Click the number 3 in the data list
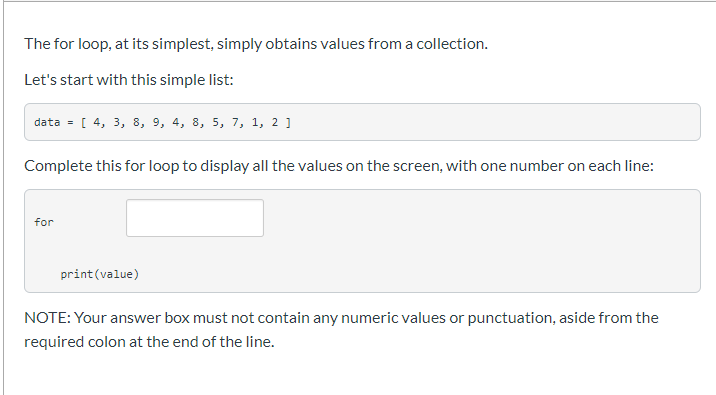Viewport: 716px width, 395px height. point(117,122)
